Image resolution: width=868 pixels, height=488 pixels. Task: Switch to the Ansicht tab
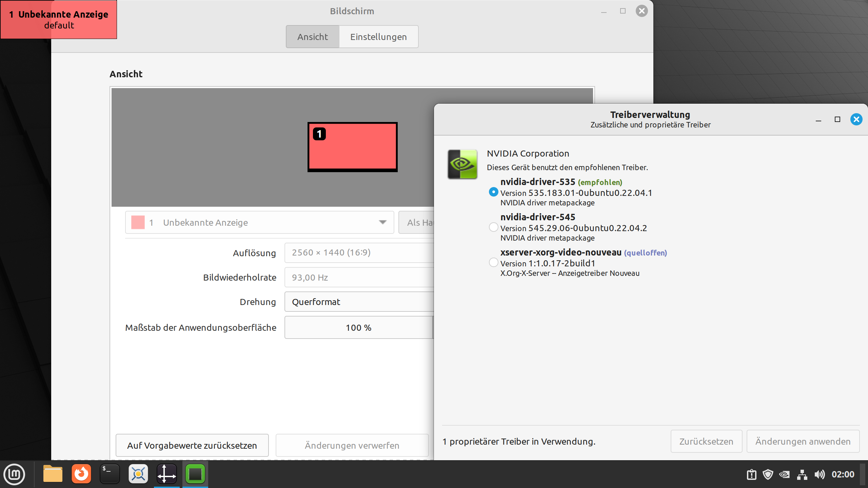click(x=312, y=37)
